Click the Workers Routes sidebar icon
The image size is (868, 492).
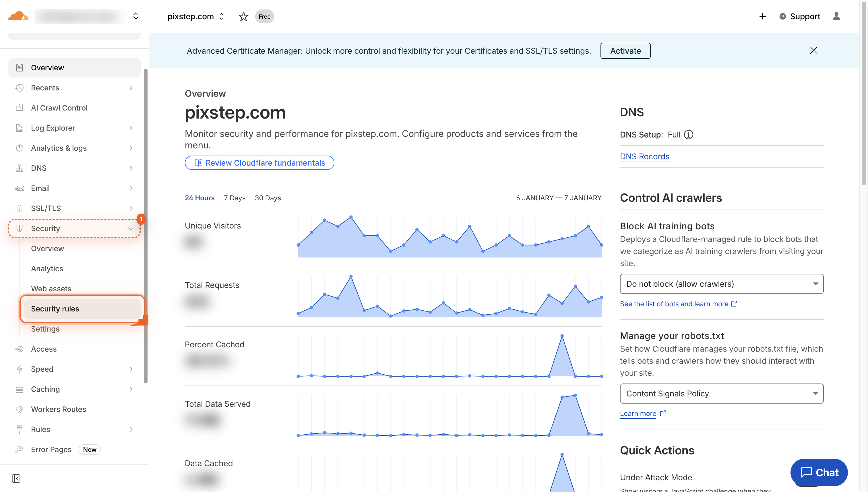[19, 409]
